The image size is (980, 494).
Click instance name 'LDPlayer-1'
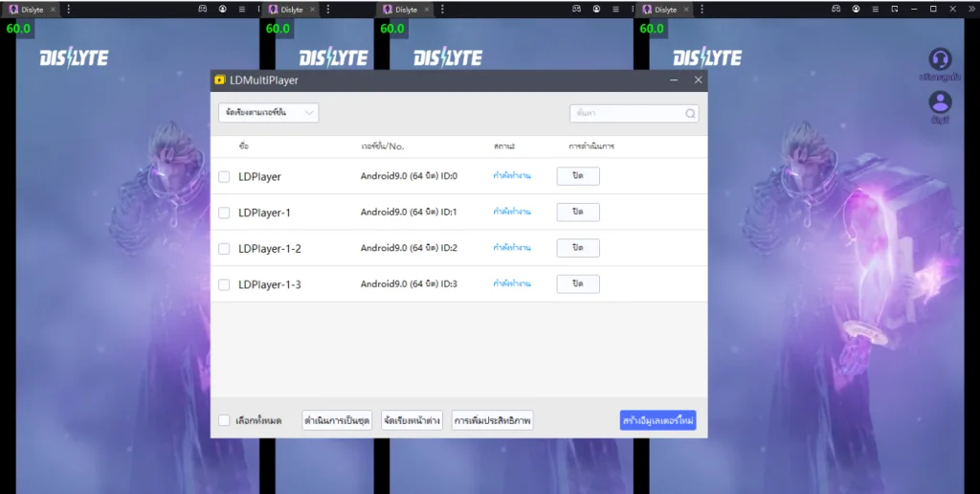pos(264,213)
